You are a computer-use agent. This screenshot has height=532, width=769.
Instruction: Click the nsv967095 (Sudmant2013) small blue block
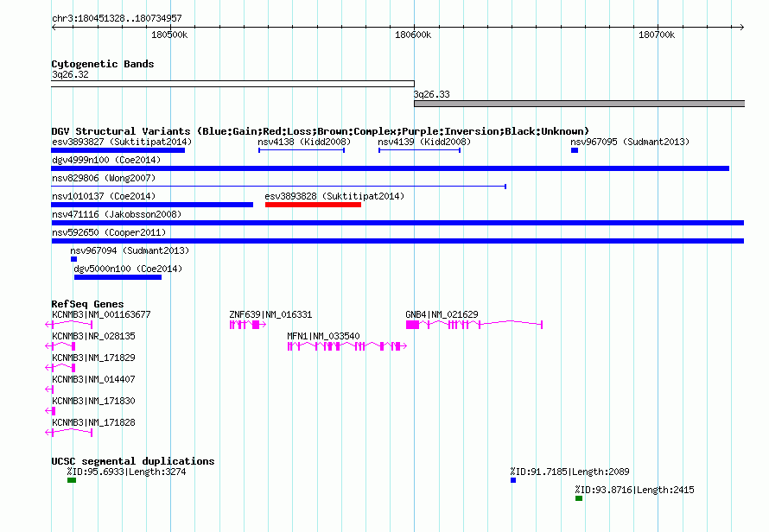(x=575, y=150)
